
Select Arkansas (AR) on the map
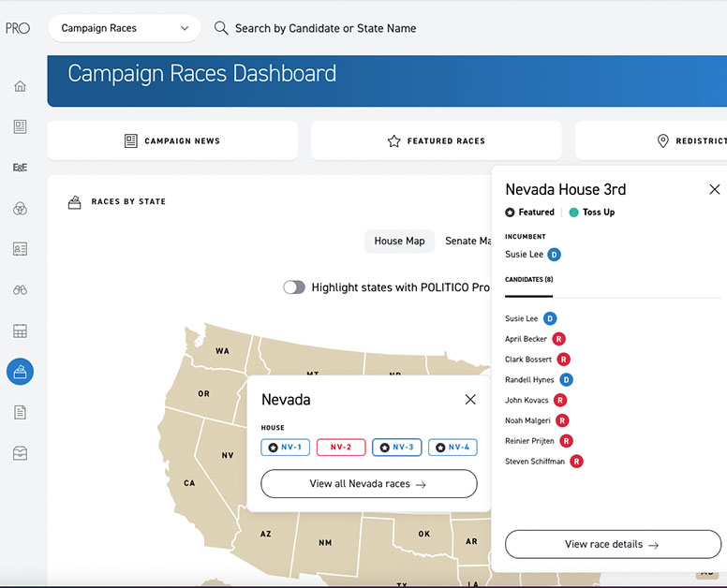click(x=471, y=541)
